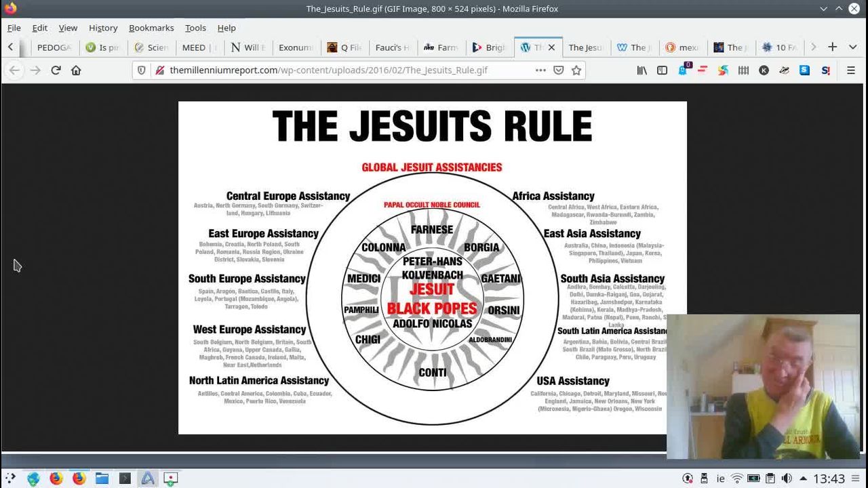Go to the Firefox home page
The image size is (868, 488).
(x=76, y=70)
